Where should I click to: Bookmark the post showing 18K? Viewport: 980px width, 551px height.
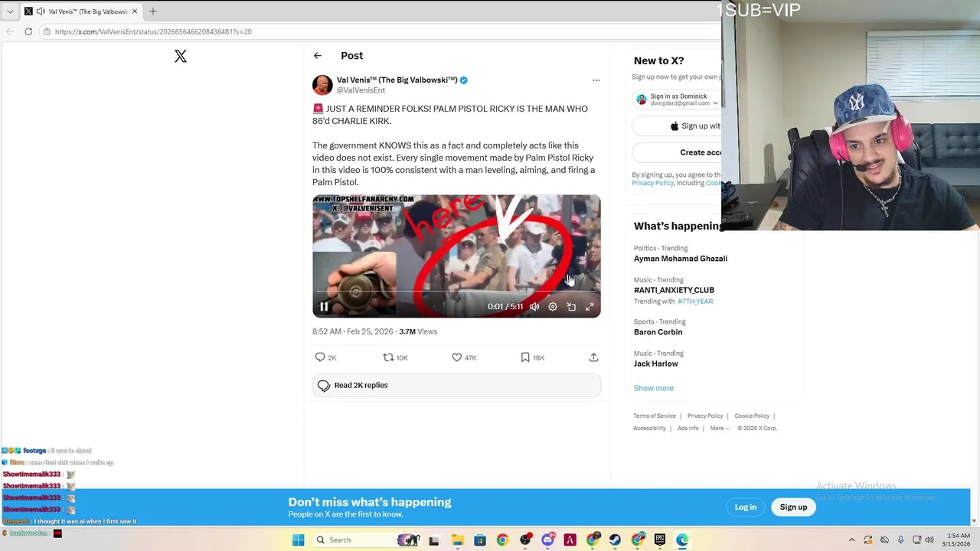pos(524,357)
